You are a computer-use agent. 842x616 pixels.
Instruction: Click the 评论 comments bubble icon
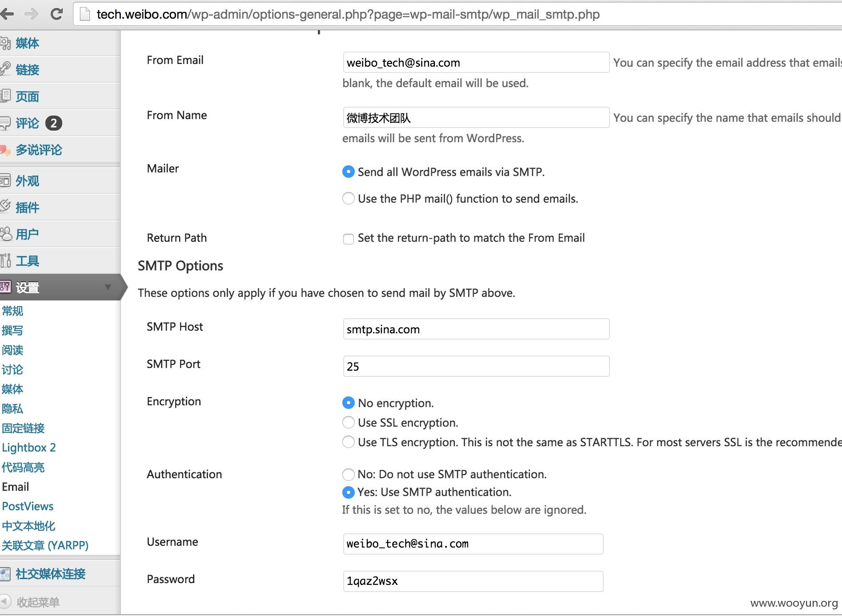5,123
